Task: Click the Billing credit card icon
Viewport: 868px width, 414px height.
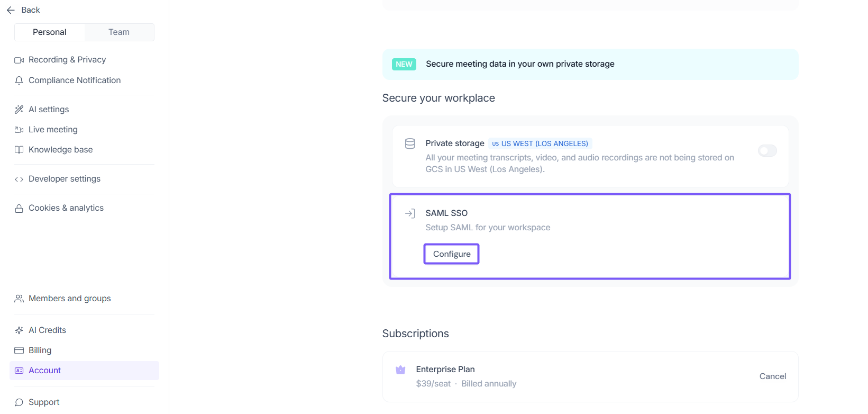Action: (x=19, y=350)
